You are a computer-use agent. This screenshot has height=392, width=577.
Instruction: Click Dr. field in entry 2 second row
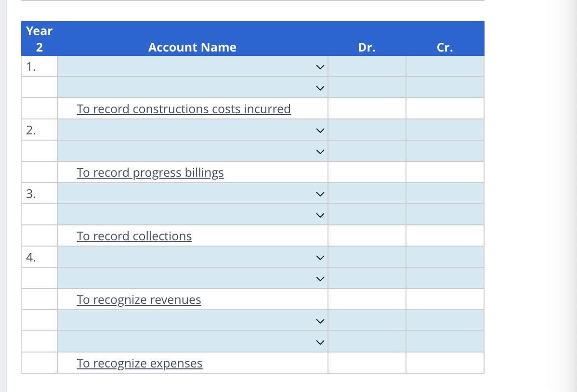[367, 151]
